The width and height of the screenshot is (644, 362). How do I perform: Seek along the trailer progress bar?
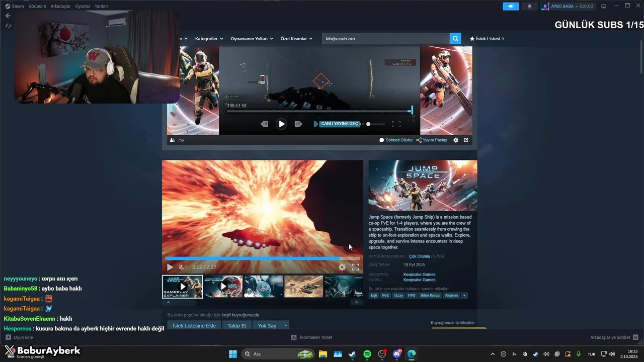tap(263, 258)
